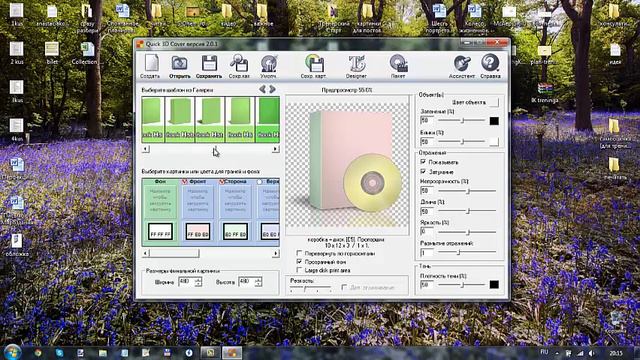Select the bilet desktop icon
Viewport: 640px width, 360px height.
pyautogui.click(x=52, y=54)
